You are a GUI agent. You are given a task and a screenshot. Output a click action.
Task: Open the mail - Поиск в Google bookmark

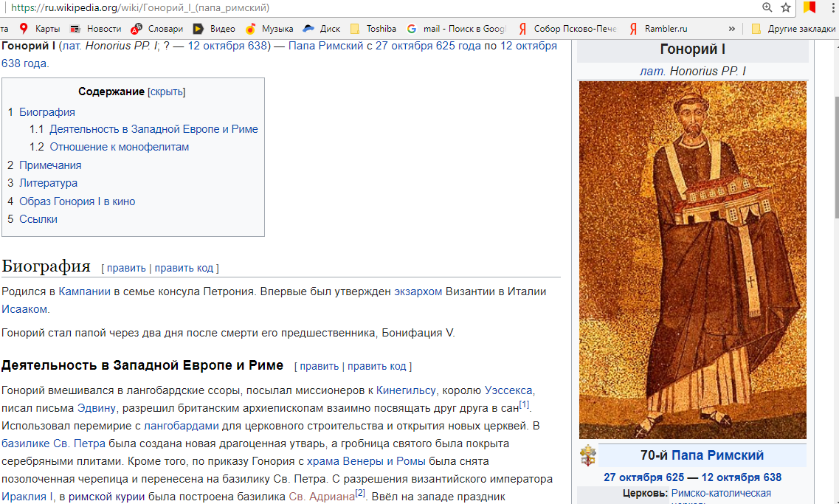pos(456,28)
